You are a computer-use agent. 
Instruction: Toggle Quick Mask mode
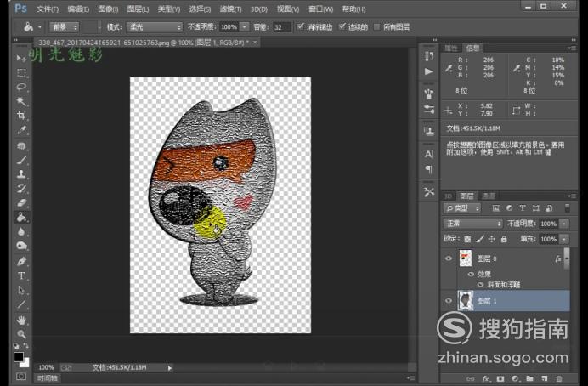pos(21,377)
